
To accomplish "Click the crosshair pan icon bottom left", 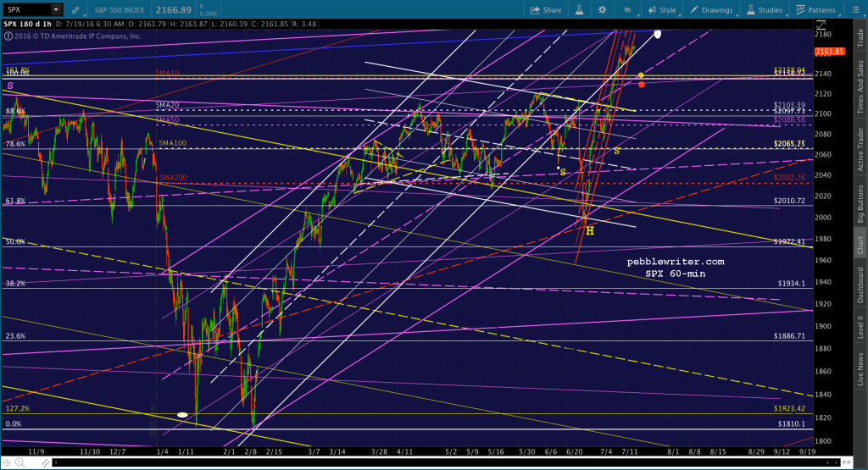I will (8, 462).
